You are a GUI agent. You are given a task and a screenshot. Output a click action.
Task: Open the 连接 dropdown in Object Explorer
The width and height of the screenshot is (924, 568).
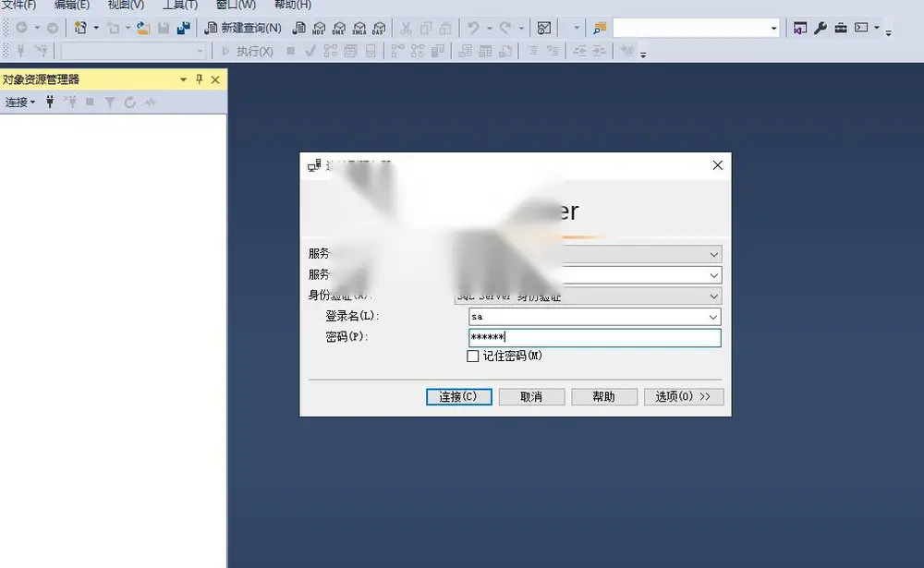[20, 102]
